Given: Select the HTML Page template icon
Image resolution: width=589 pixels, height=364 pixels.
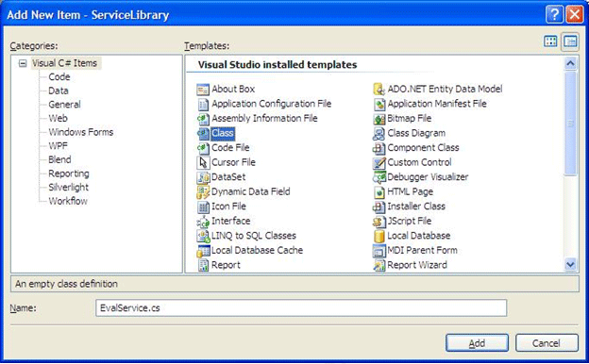Looking at the screenshot, I should pos(379,191).
